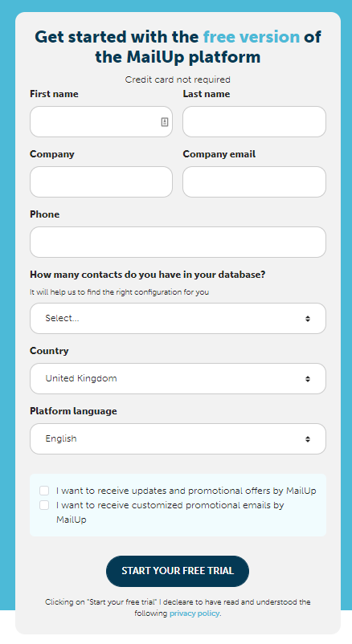This screenshot has width=352, height=644.
Task: Open the contacts count Select... dropdown
Action: [x=178, y=318]
